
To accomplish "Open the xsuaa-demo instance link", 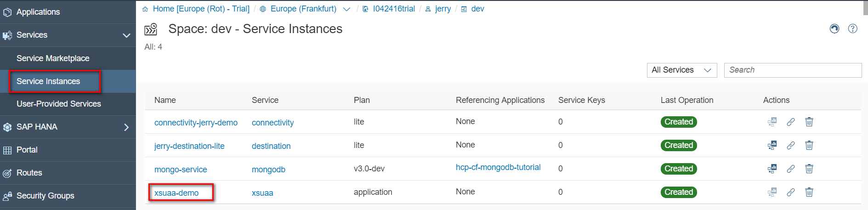I will [x=176, y=193].
